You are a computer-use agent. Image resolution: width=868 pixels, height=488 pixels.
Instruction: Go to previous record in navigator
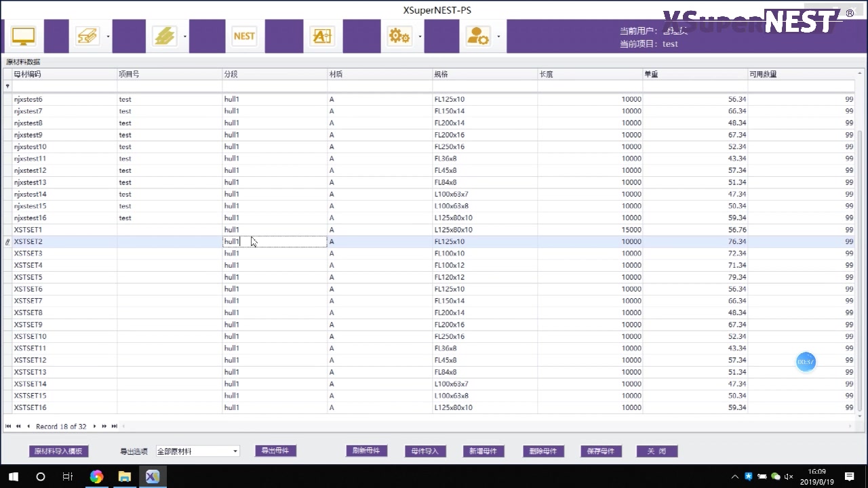[x=28, y=426]
